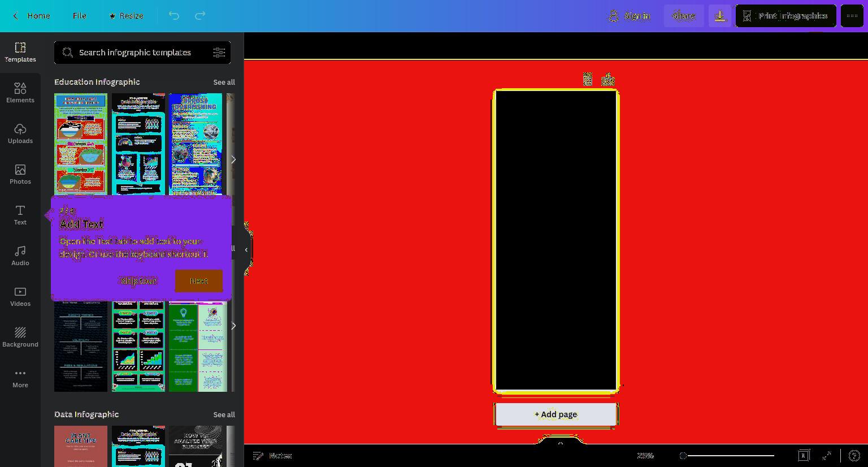
Task: Skip tour in the Add Text tooltip
Action: 138,281
